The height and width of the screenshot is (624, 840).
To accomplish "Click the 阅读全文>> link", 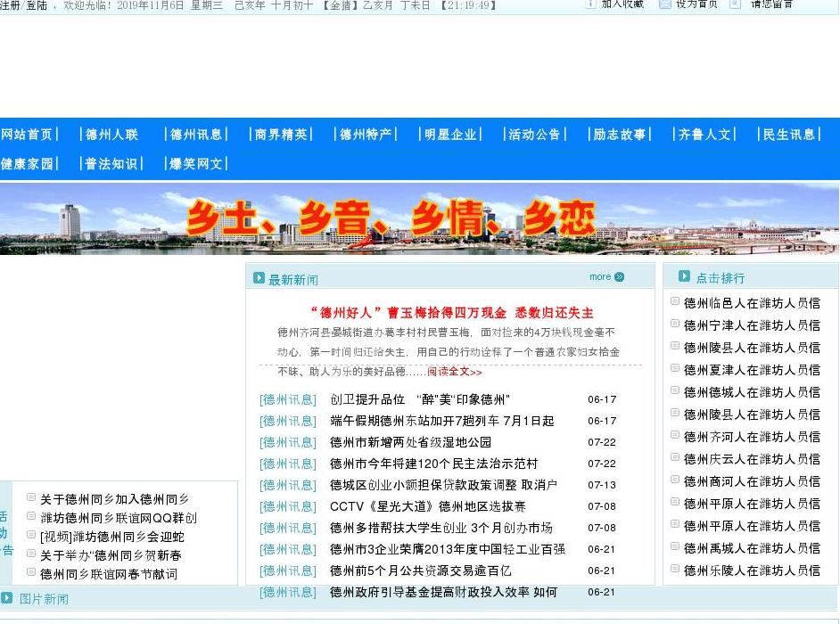I will pos(454,372).
